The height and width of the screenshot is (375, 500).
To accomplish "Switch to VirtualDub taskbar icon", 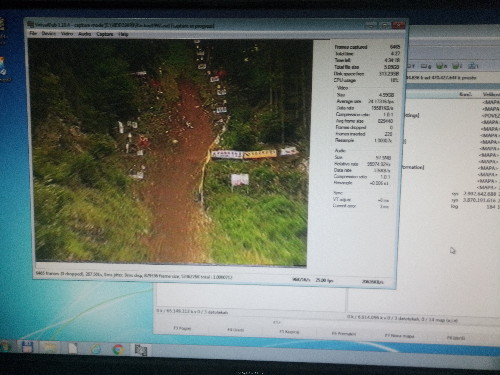I will coord(141,350).
